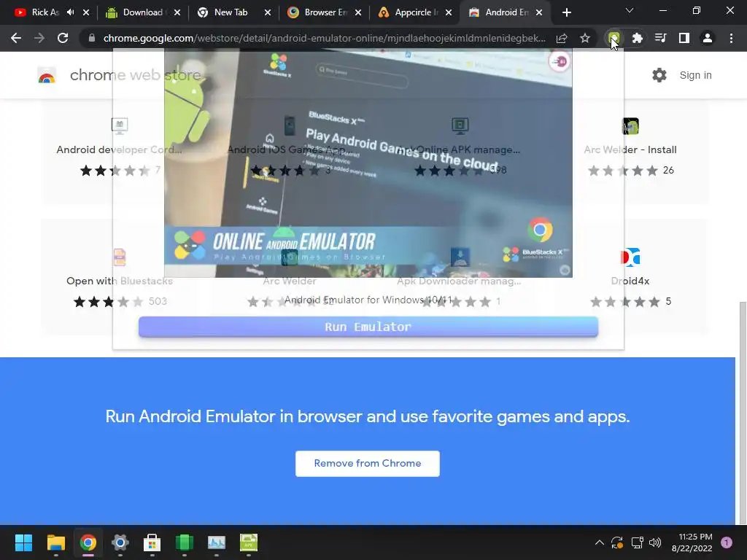Open the Arc Welder - Install extension icon
The image size is (747, 560).
pos(630,126)
